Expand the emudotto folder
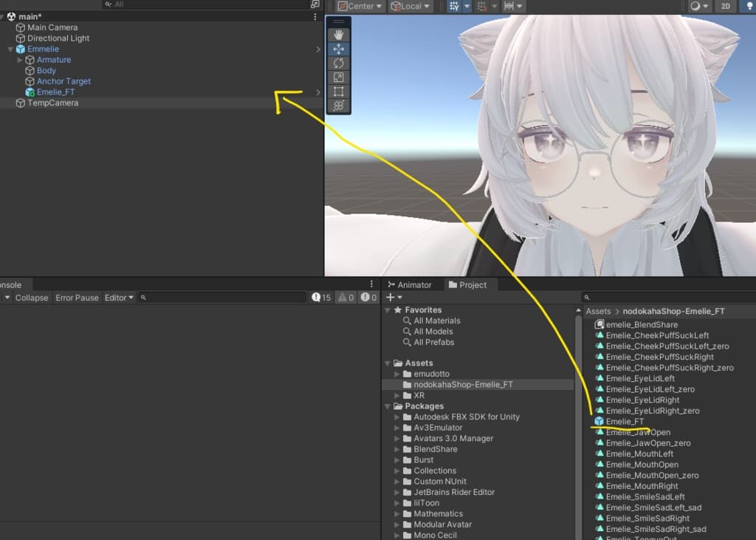Image resolution: width=756 pixels, height=540 pixels. pyautogui.click(x=397, y=374)
